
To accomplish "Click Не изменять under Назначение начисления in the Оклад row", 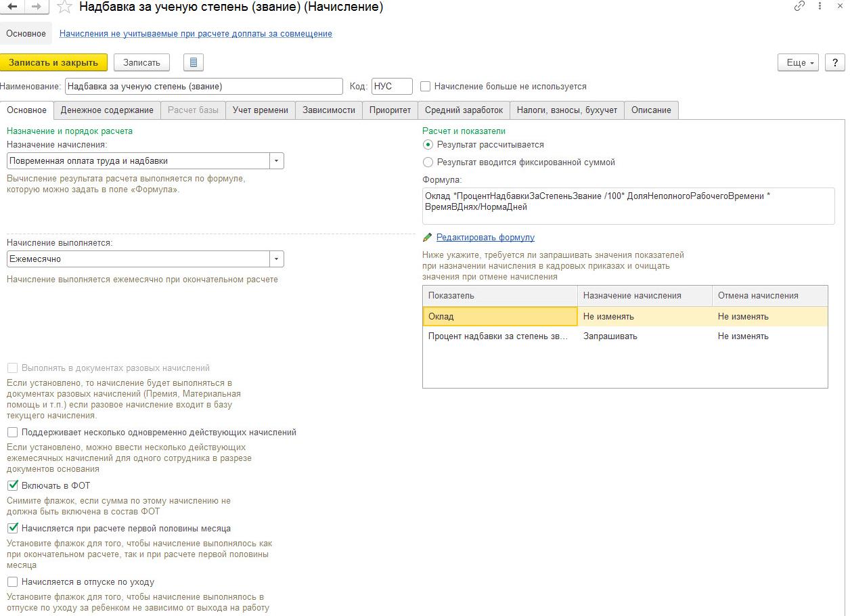I will click(644, 316).
